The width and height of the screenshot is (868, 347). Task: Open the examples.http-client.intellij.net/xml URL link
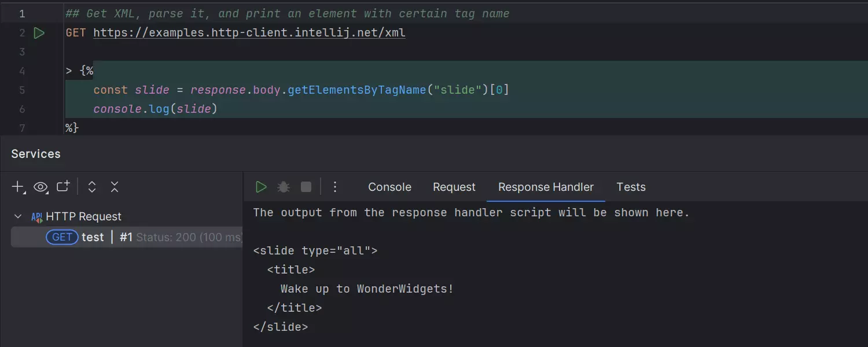point(249,33)
